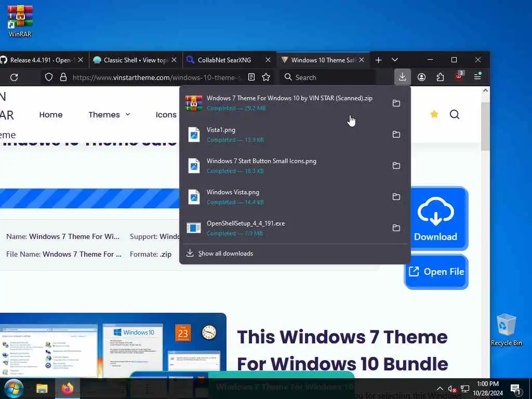The height and width of the screenshot is (399, 532).
Task: Open the Action Center notifications icon
Action: pyautogui.click(x=515, y=389)
